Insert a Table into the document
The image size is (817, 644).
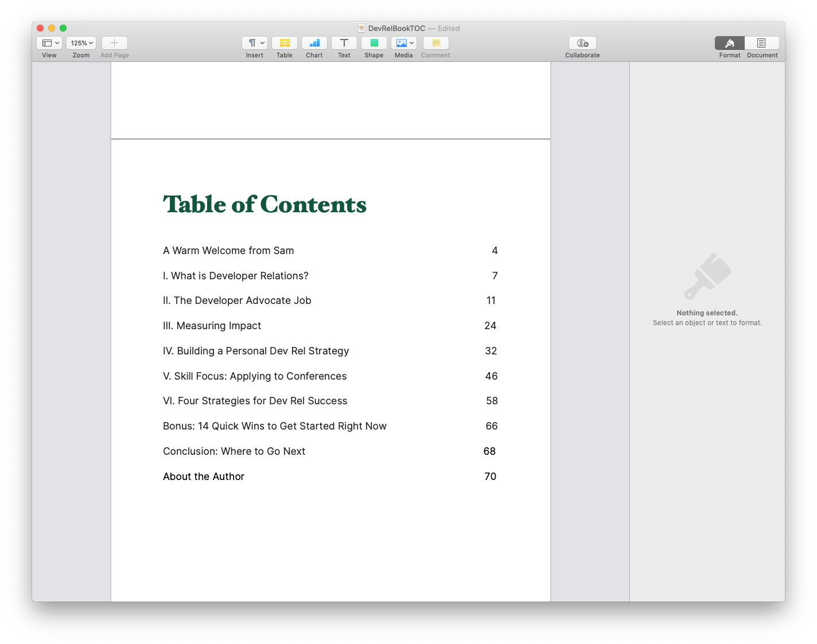click(284, 43)
